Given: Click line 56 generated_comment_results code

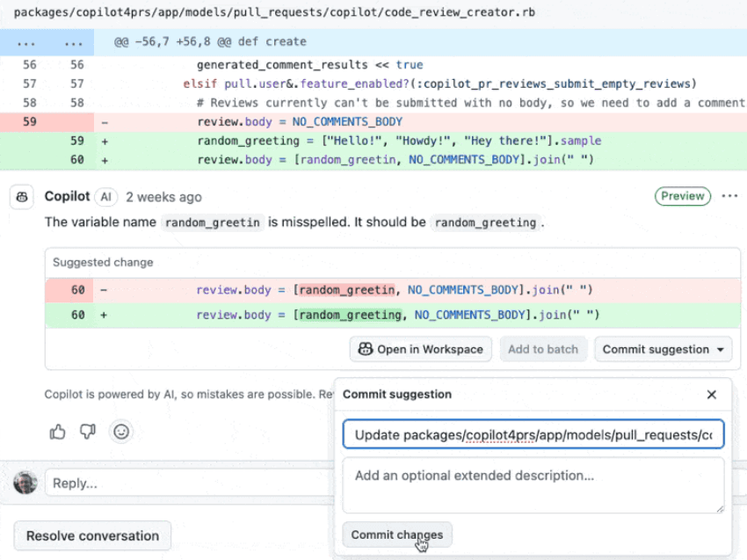Looking at the screenshot, I should coord(309,65).
